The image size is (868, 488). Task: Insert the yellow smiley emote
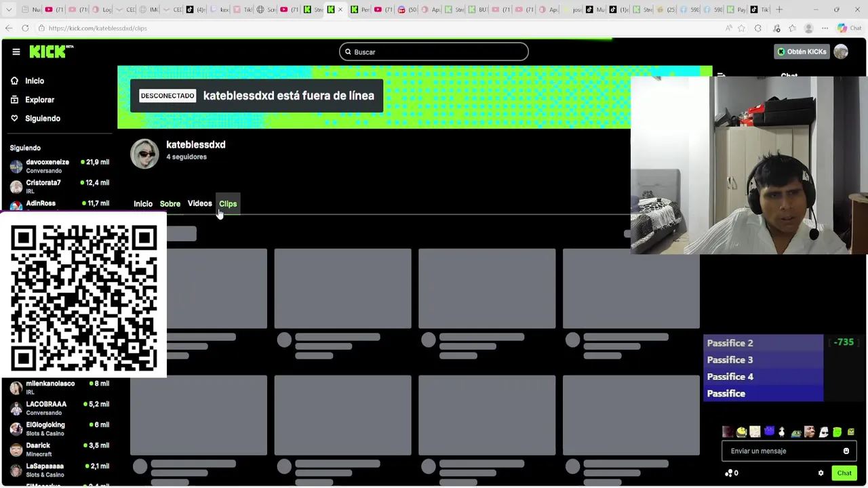point(741,432)
